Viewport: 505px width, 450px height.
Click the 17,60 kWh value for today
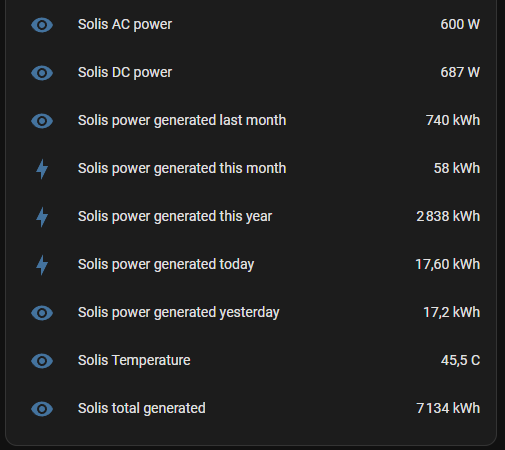point(448,265)
